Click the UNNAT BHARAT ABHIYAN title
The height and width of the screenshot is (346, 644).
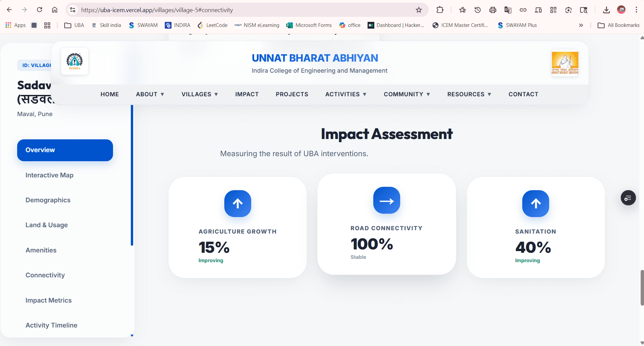(315, 58)
